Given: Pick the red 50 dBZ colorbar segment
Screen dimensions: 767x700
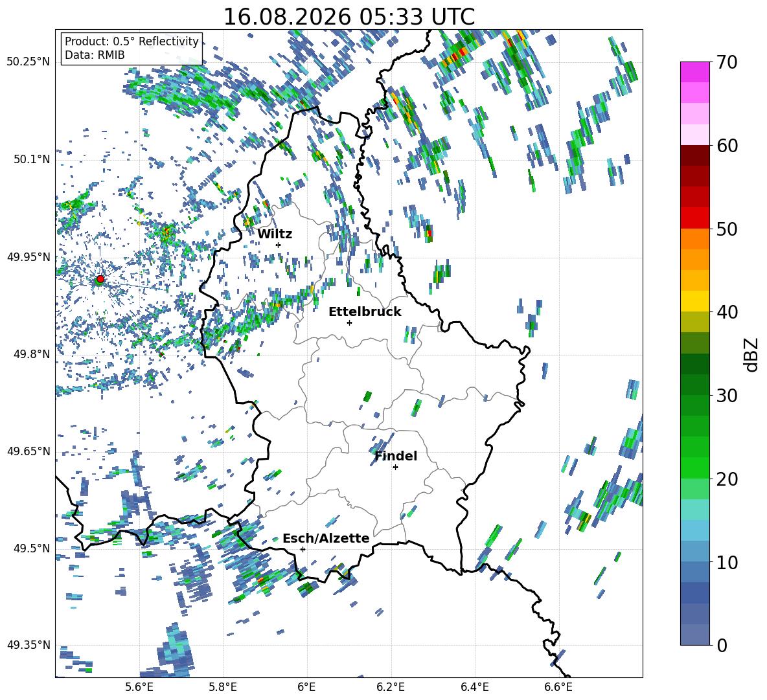Looking at the screenshot, I should click(x=694, y=218).
